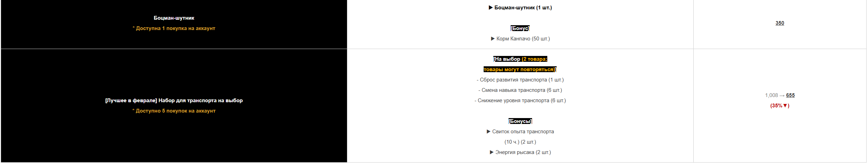Click the [Бонус] highlighted label

tap(520, 28)
